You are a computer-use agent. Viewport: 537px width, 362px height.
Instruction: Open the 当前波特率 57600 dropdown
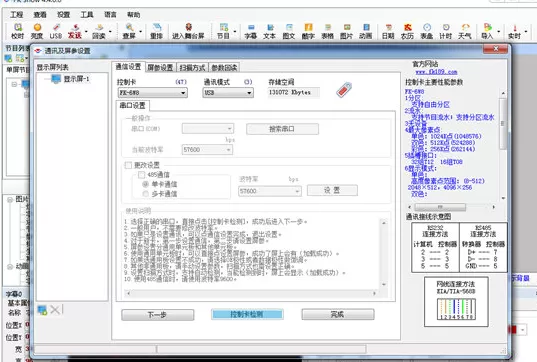(207, 150)
